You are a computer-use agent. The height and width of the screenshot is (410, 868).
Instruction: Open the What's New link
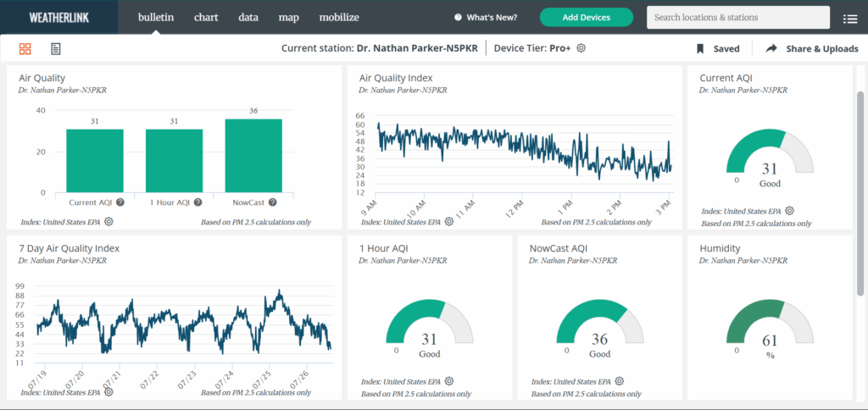point(486,17)
